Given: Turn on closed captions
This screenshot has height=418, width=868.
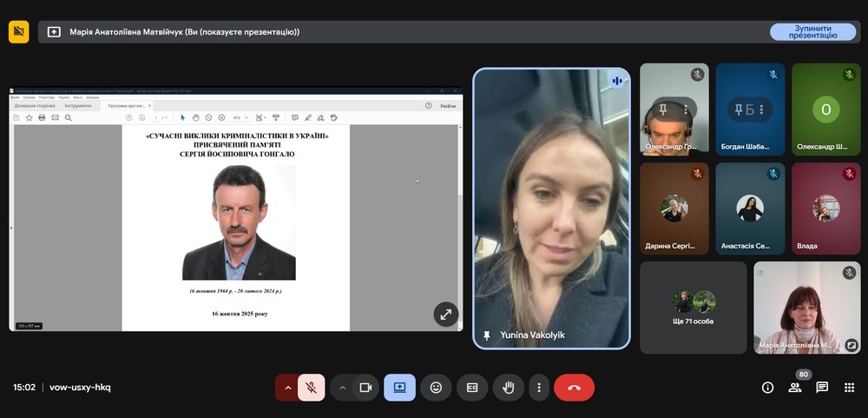Looking at the screenshot, I should pos(472,388).
